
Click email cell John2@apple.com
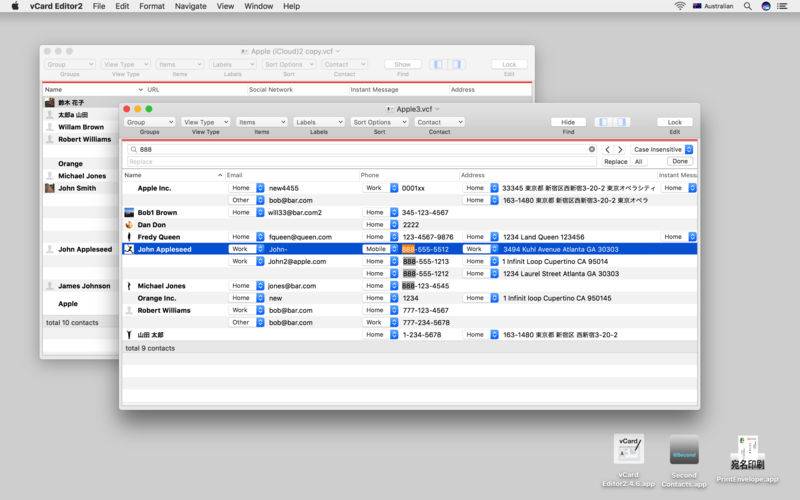click(x=297, y=261)
